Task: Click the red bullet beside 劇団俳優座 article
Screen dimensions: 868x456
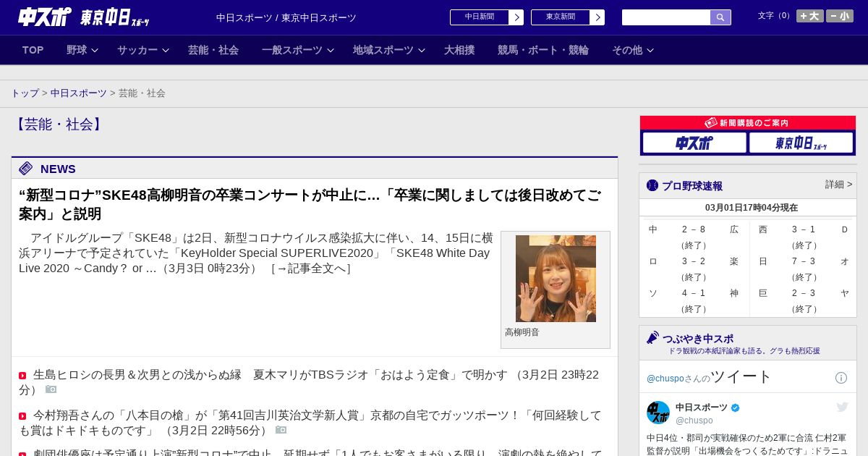Action: 22,455
